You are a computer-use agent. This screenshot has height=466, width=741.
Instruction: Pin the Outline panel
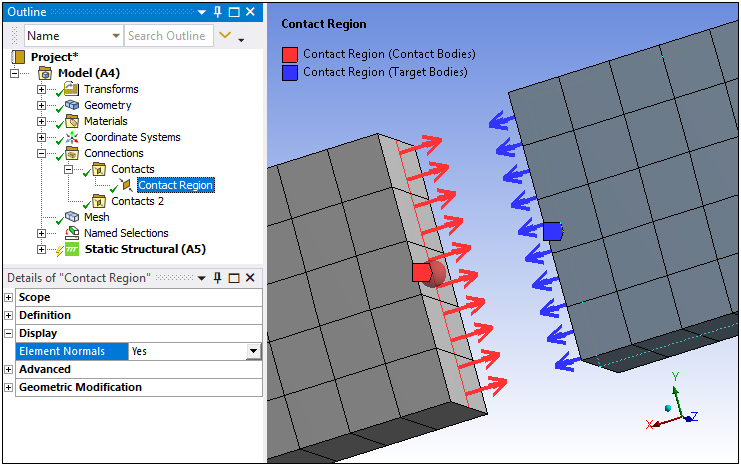click(218, 12)
